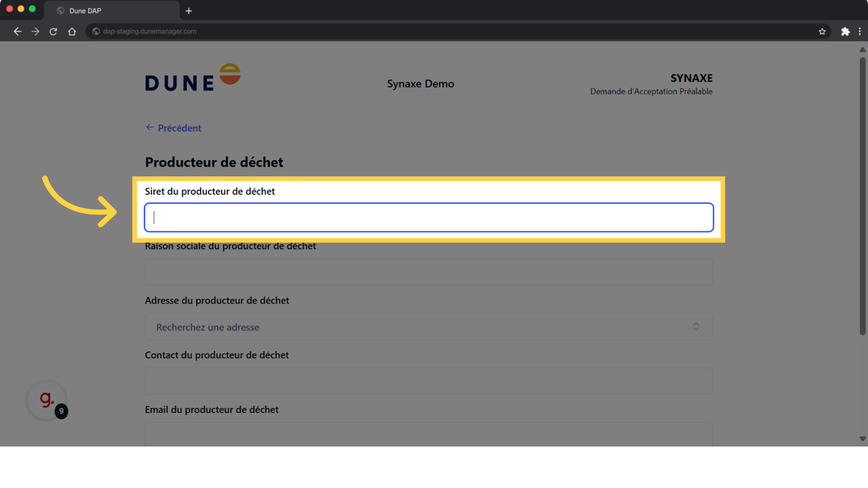This screenshot has height=488, width=868.
Task: Click the Producteur de déchet heading
Action: (214, 162)
